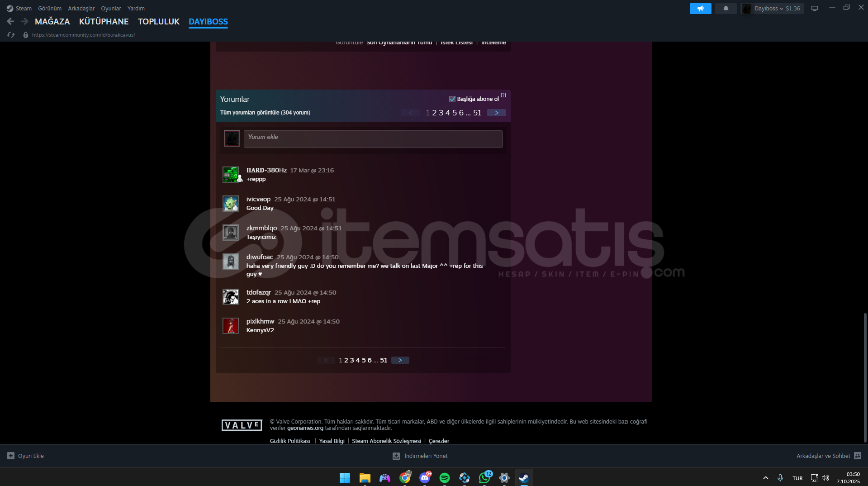The height and width of the screenshot is (486, 868).
Task: Click the microphone icon in system tray
Action: click(x=780, y=478)
